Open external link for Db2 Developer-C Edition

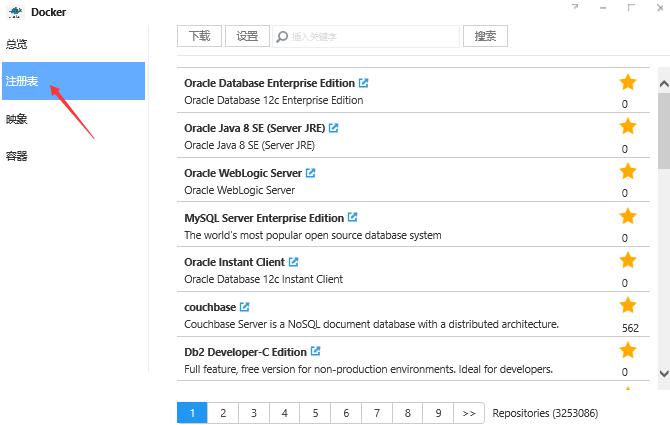(x=315, y=352)
